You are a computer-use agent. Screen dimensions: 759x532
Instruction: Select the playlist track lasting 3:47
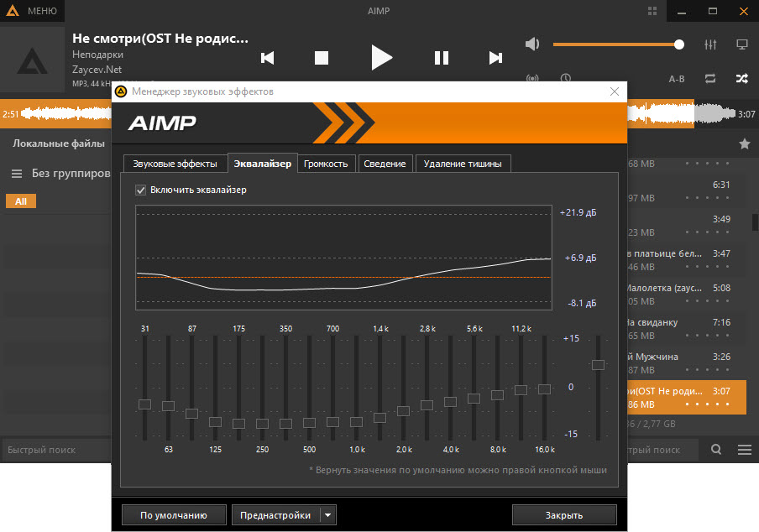[x=687, y=260]
